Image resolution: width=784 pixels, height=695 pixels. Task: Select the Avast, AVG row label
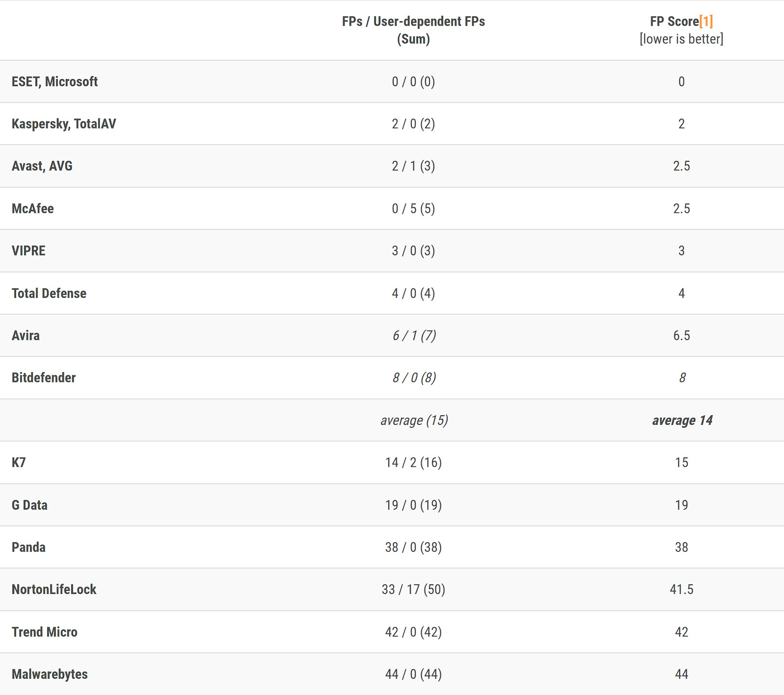[x=42, y=166]
